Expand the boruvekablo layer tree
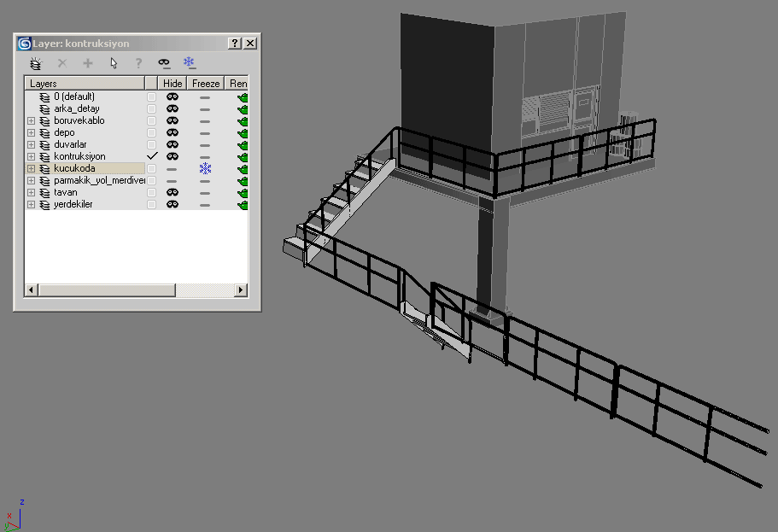 (32, 121)
